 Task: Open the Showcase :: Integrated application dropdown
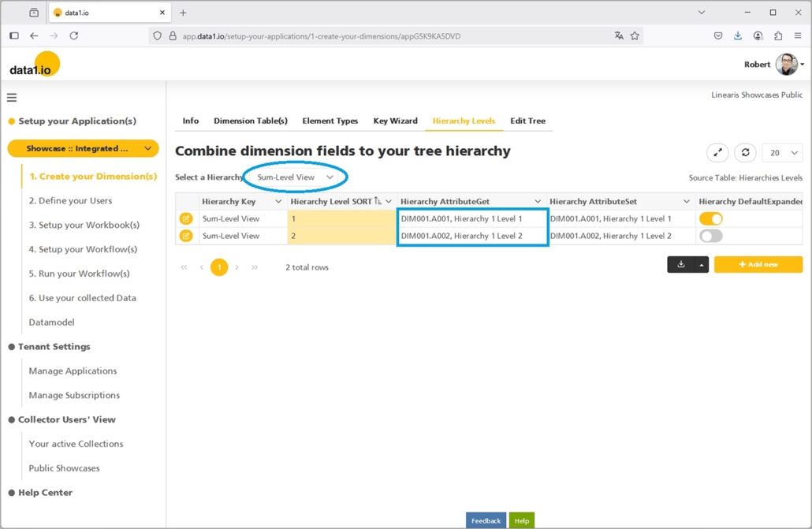click(x=83, y=149)
